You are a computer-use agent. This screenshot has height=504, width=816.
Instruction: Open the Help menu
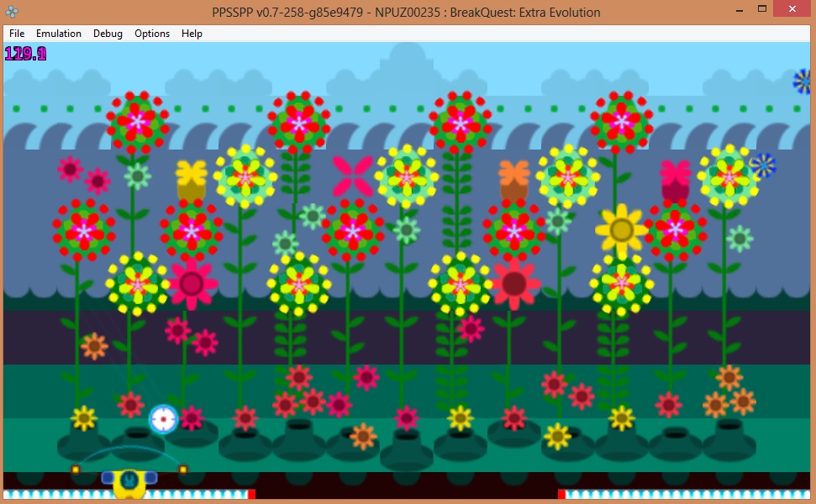point(192,34)
